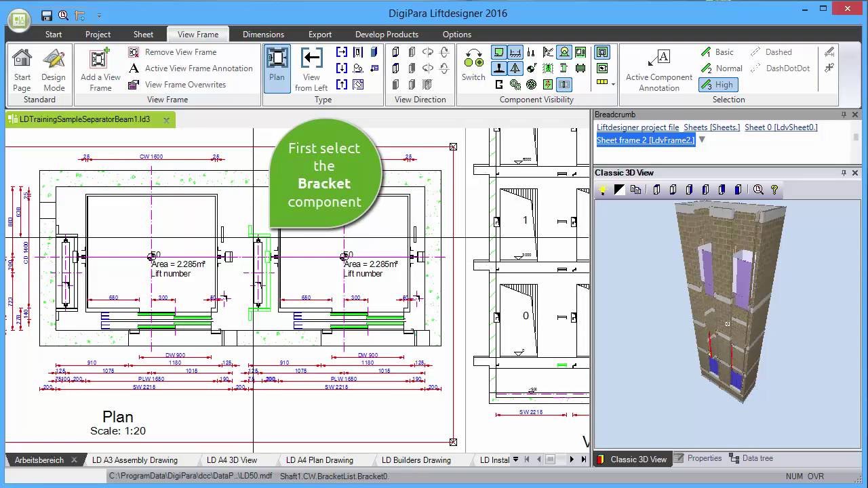Enter Design Mode
Screen dimensions: 868x488
tap(54, 70)
